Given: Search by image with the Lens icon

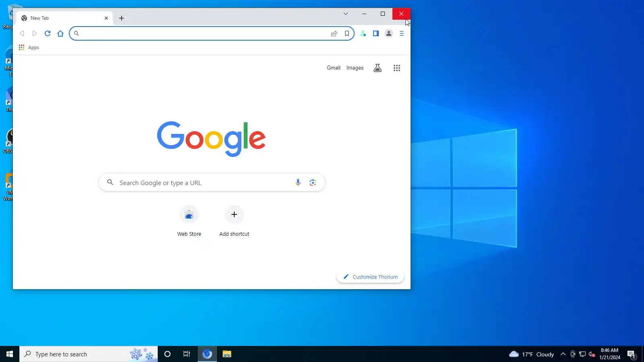Looking at the screenshot, I should click(x=313, y=183).
